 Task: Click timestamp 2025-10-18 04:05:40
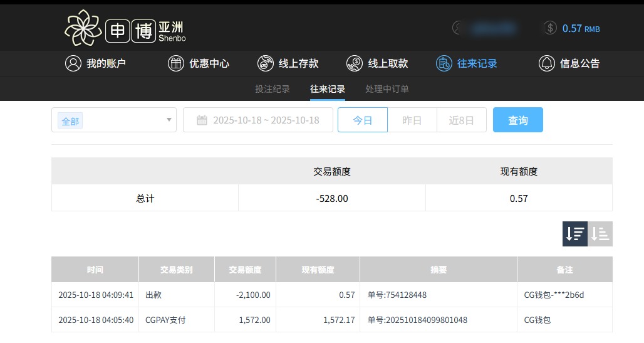point(96,320)
